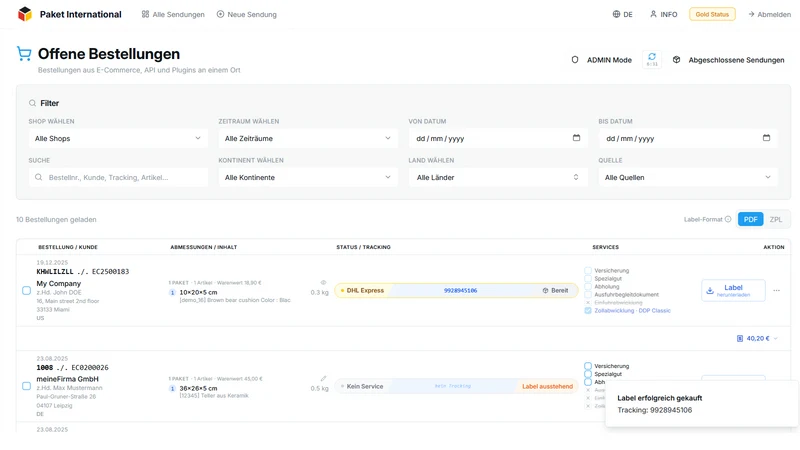Image resolution: width=800 pixels, height=450 pixels.
Task: Click the Label ausstehend status
Action: tap(547, 386)
